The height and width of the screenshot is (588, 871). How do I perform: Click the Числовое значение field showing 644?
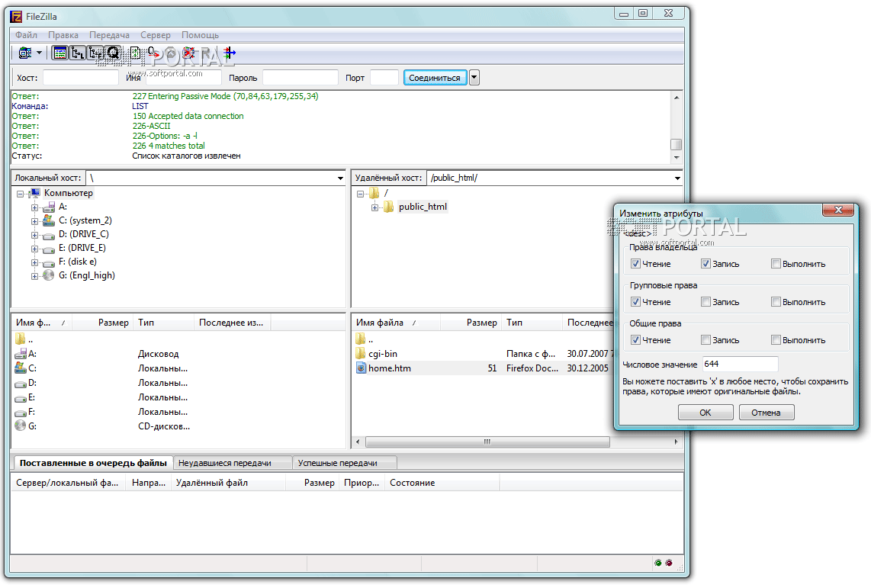point(740,365)
